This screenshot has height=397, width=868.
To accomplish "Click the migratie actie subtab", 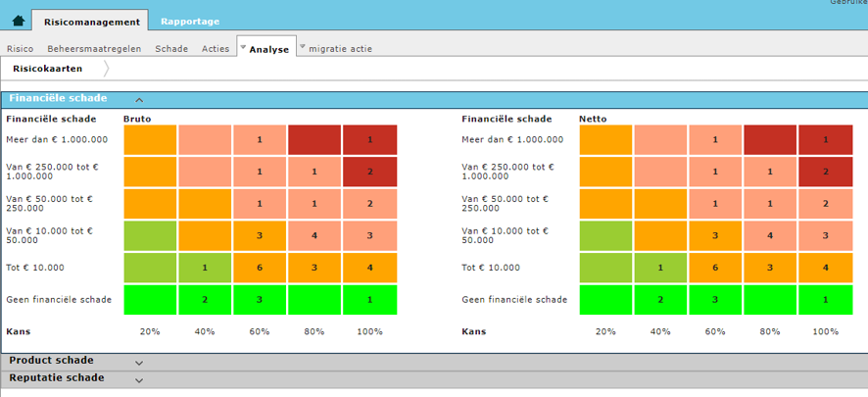I will pos(340,48).
